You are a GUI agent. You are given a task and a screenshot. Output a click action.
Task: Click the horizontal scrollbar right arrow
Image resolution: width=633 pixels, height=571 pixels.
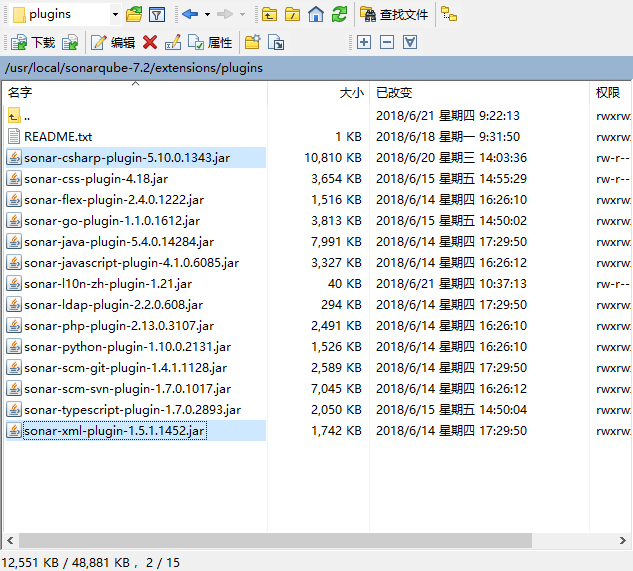pyautogui.click(x=623, y=540)
